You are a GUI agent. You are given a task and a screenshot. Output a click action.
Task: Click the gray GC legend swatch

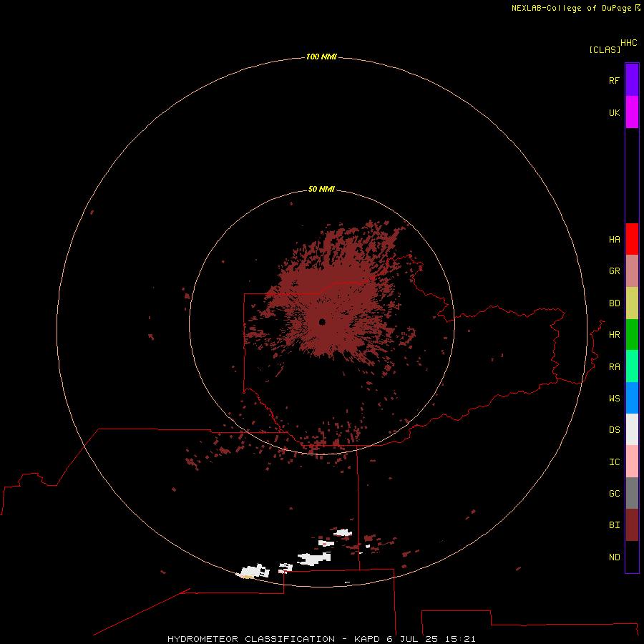coord(632,493)
